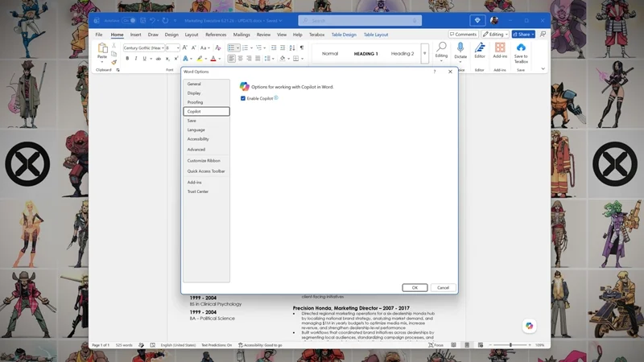Toggle Show paragraph marks icon
644x362 pixels.
(302, 47)
